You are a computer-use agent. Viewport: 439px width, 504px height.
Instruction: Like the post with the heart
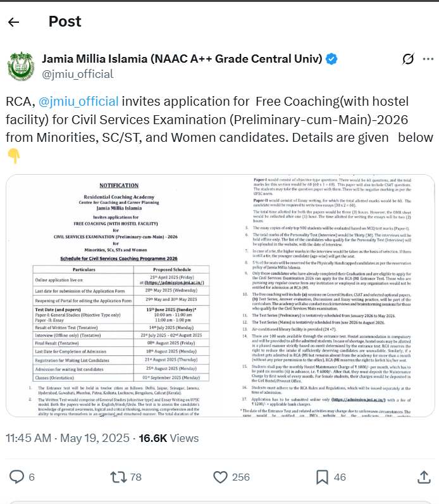pyautogui.click(x=220, y=477)
